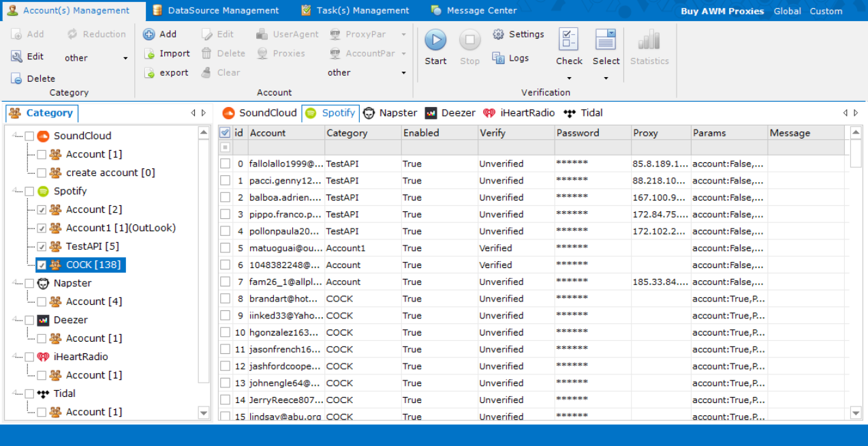
Task: Click the Reduction button in Category group
Action: coord(96,34)
